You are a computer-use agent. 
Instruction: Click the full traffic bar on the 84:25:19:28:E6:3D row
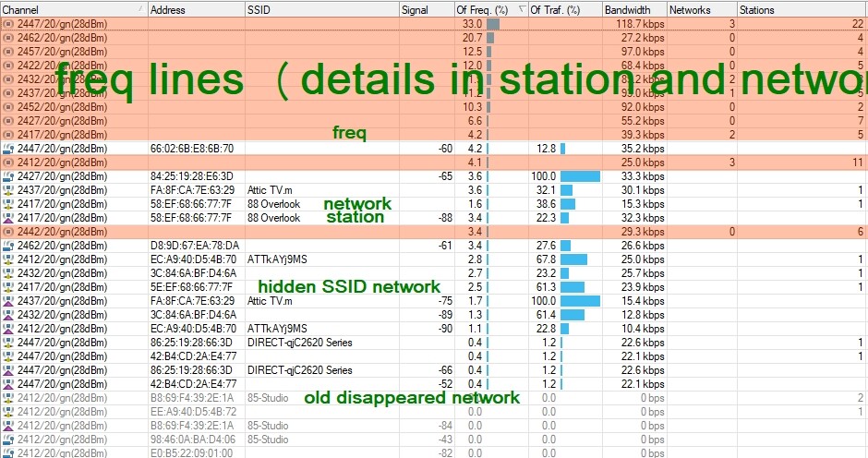(x=580, y=176)
